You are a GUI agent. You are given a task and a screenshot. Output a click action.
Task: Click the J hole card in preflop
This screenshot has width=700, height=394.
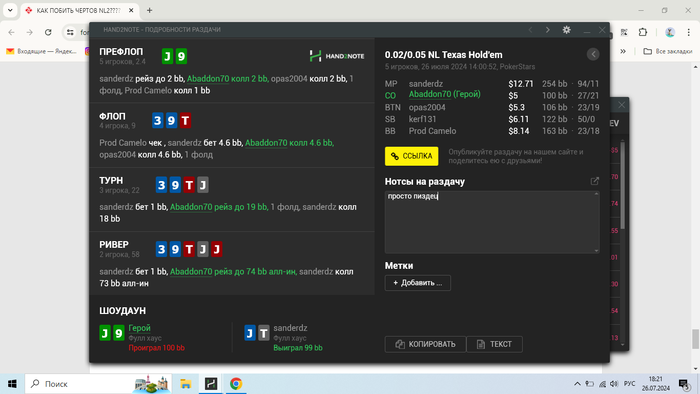tap(167, 56)
